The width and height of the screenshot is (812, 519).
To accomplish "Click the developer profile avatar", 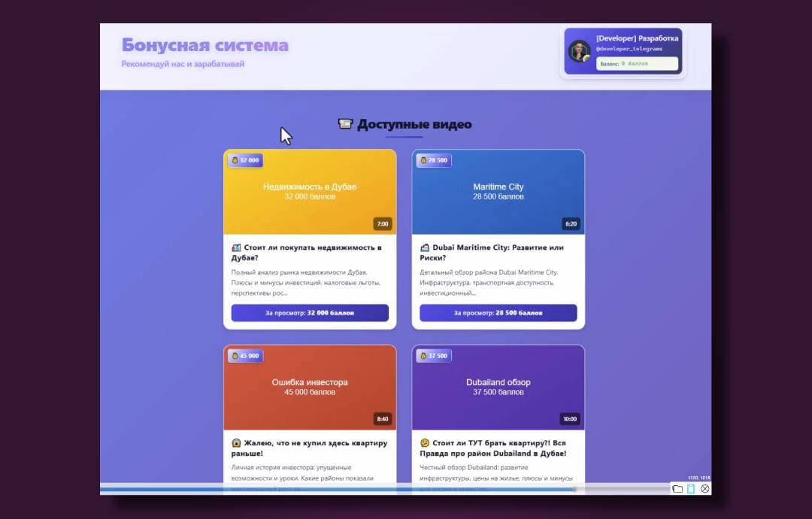I will pos(580,51).
